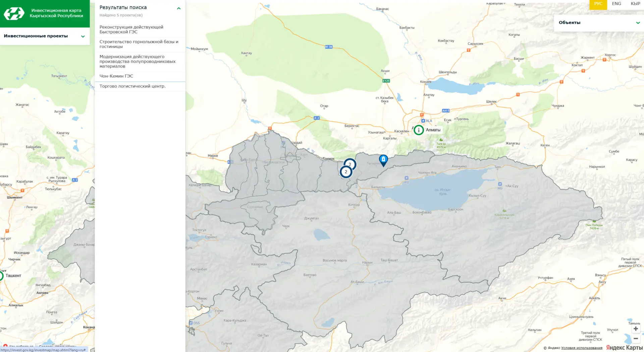This screenshot has width=644, height=352.
Task: Expand the Объекты dropdown panel
Action: coord(638,23)
